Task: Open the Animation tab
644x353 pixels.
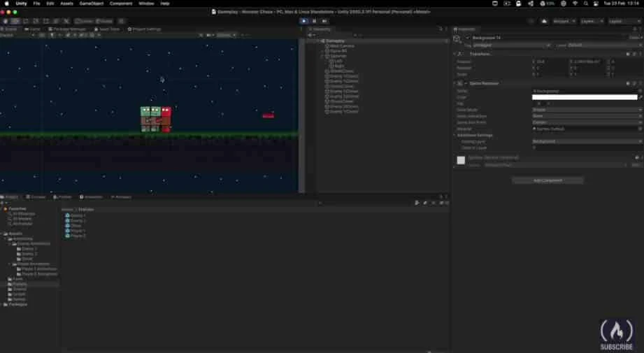Action: pos(91,197)
